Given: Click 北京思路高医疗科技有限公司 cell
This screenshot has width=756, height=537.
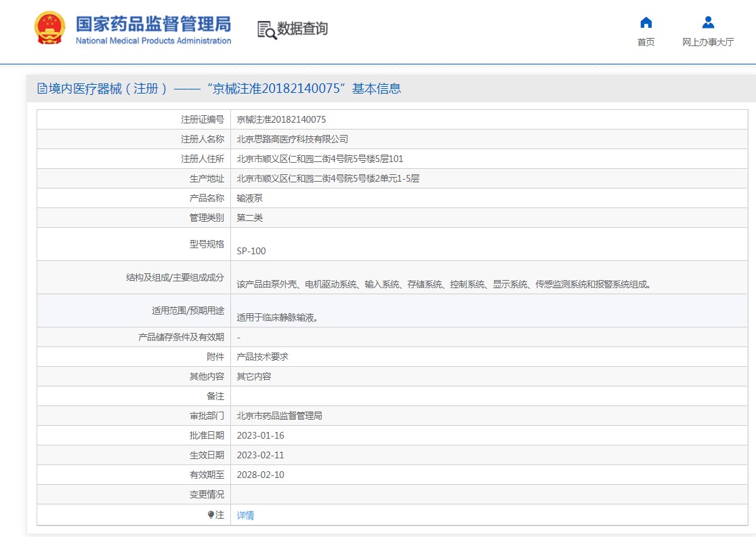Looking at the screenshot, I should 292,139.
